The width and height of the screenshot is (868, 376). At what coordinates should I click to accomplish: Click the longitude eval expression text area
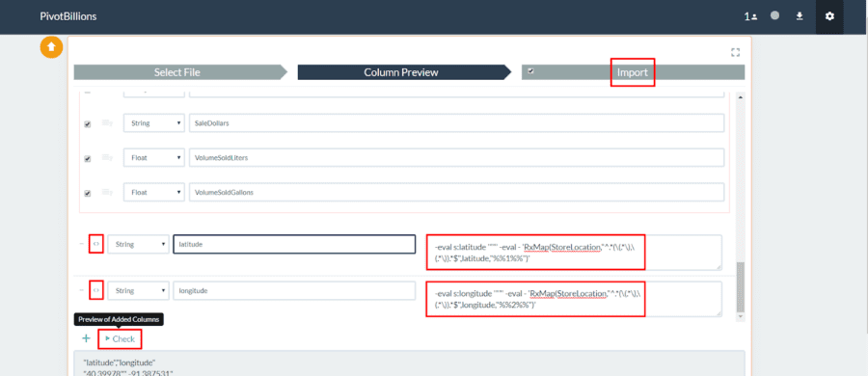click(x=574, y=299)
